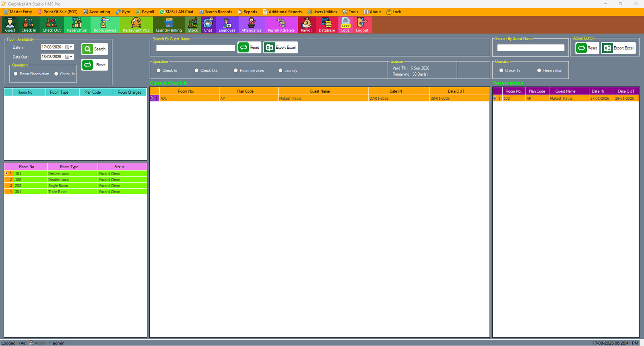Export the Current Check In list to Excel
The image size is (644, 346).
281,47
